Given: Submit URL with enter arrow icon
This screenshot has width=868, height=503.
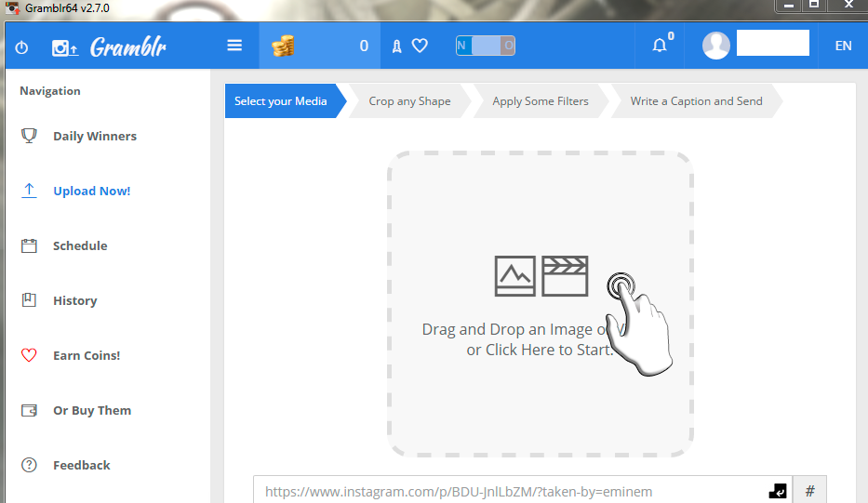Looking at the screenshot, I should 778,490.
